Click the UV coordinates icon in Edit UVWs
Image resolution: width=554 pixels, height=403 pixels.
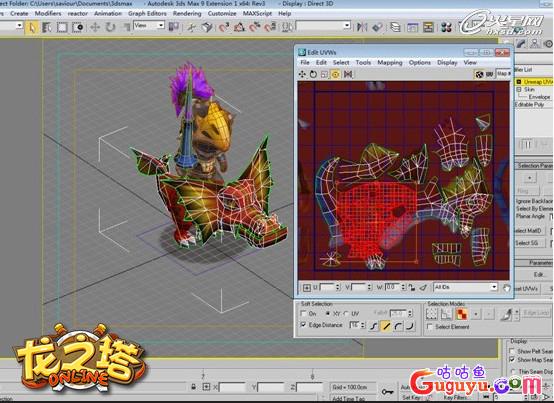(490, 74)
